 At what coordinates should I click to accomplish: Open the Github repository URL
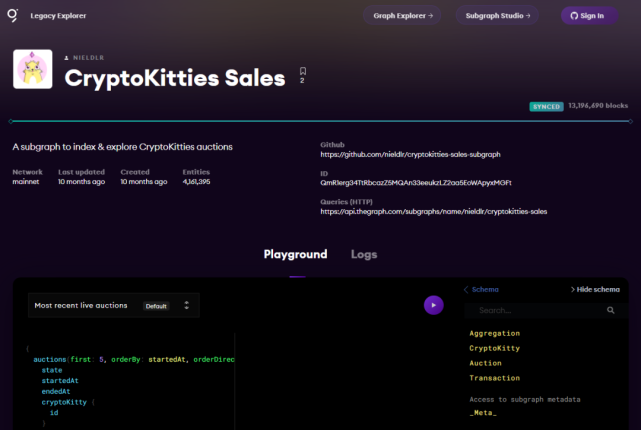click(410, 155)
